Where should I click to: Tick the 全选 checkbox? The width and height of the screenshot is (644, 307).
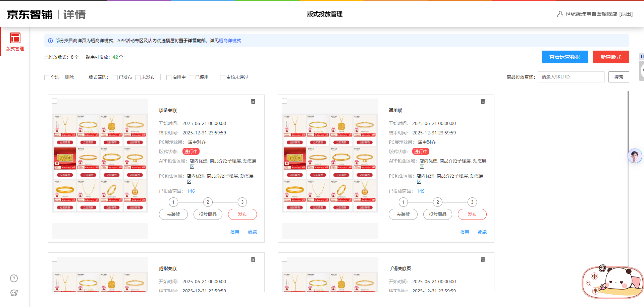(x=47, y=77)
